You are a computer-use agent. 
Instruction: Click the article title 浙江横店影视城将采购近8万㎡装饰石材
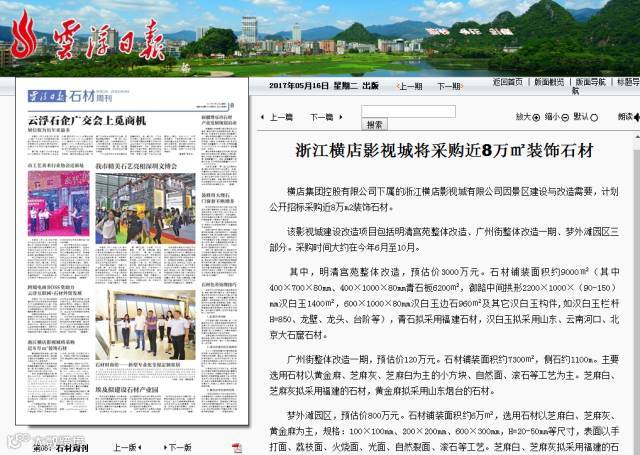tap(444, 151)
